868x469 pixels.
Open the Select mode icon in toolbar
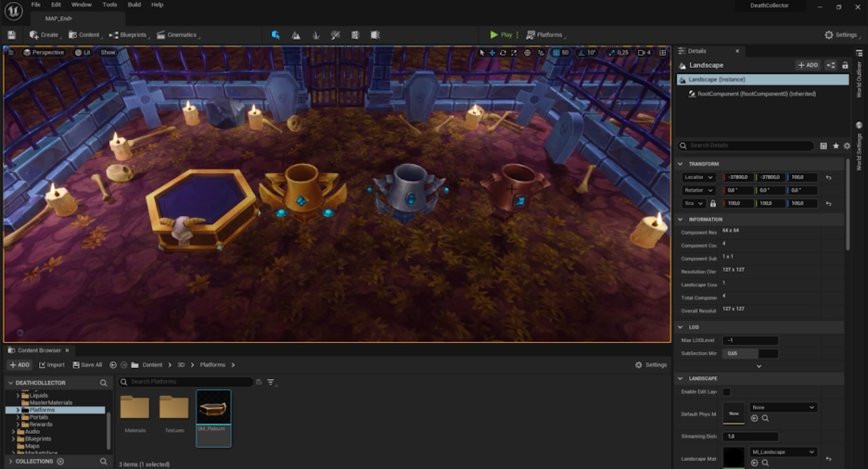pyautogui.click(x=275, y=35)
